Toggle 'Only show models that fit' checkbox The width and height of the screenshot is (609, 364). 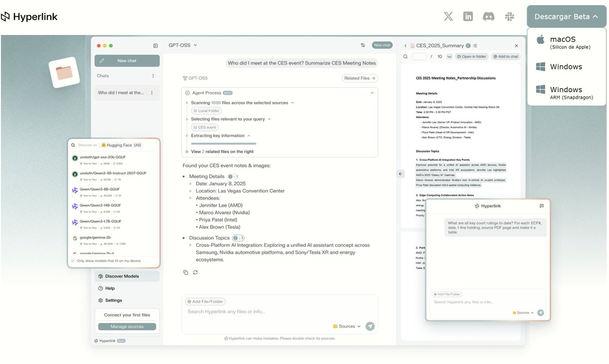pos(73,261)
